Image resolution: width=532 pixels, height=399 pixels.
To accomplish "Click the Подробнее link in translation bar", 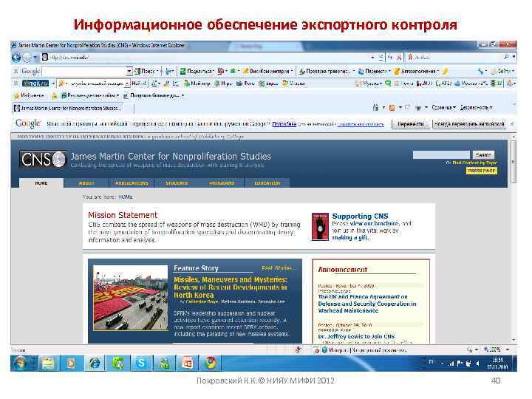I will (284, 124).
